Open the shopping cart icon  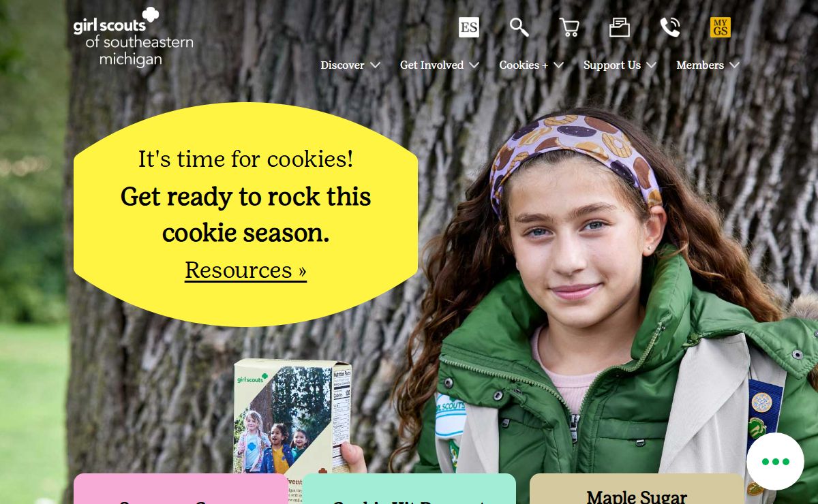click(569, 27)
